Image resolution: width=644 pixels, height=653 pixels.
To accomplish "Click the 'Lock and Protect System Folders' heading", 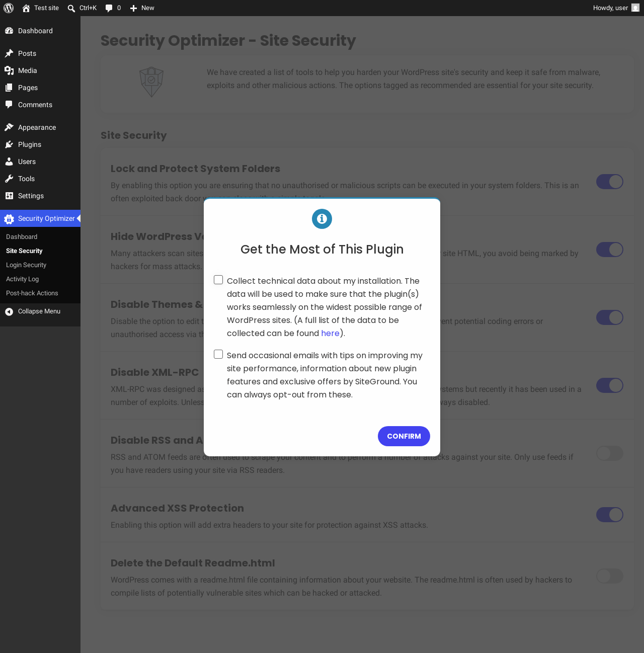I will (x=195, y=169).
